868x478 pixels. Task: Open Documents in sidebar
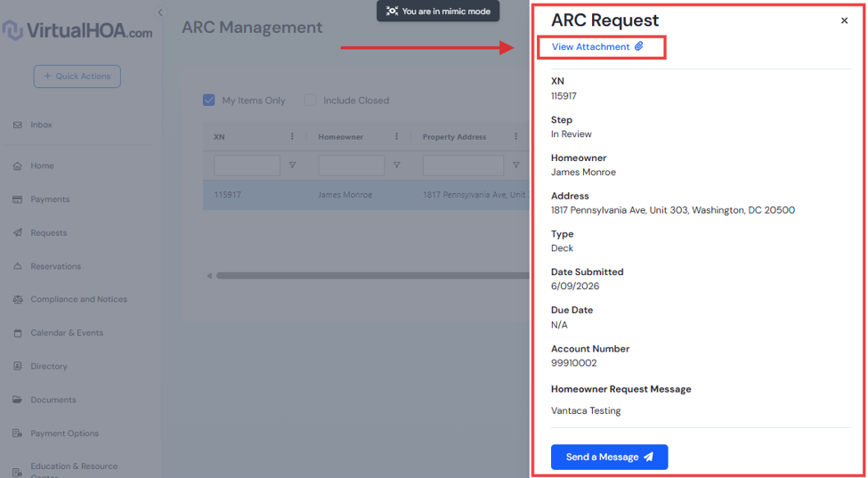tap(53, 400)
